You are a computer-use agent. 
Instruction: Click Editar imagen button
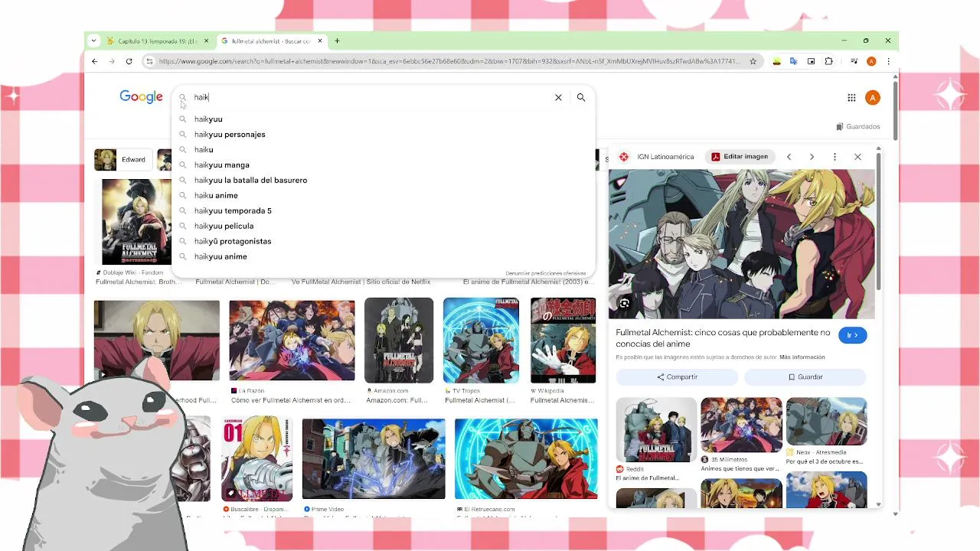pos(739,156)
